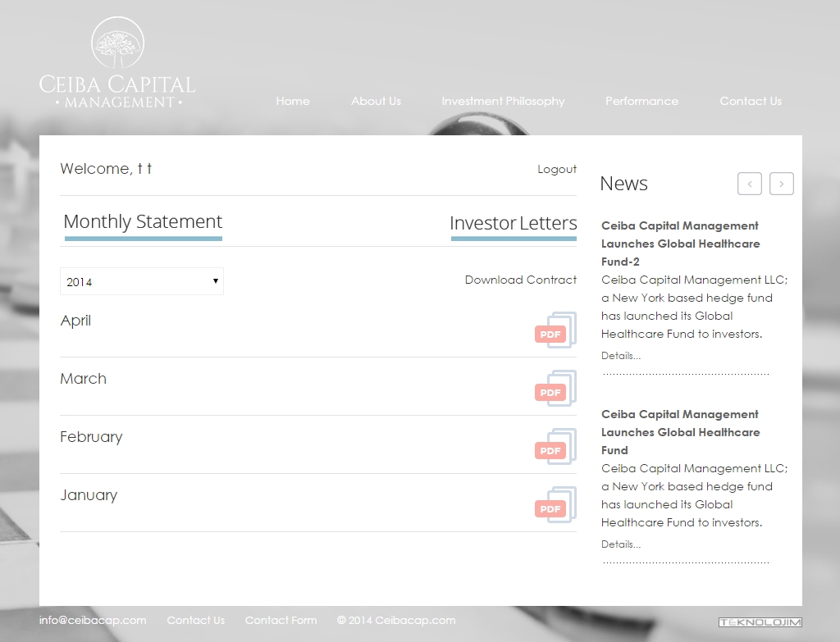
Task: Click the '© 2014 Ceibacap.com' copyright text
Action: [x=396, y=620]
